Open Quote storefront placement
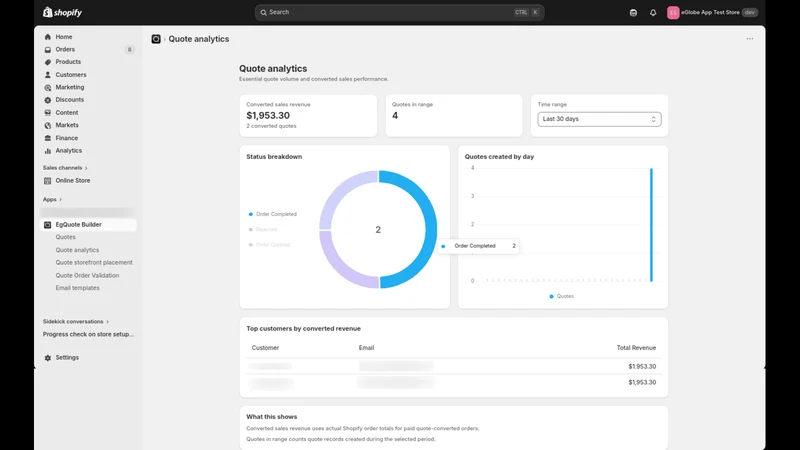 (x=94, y=262)
